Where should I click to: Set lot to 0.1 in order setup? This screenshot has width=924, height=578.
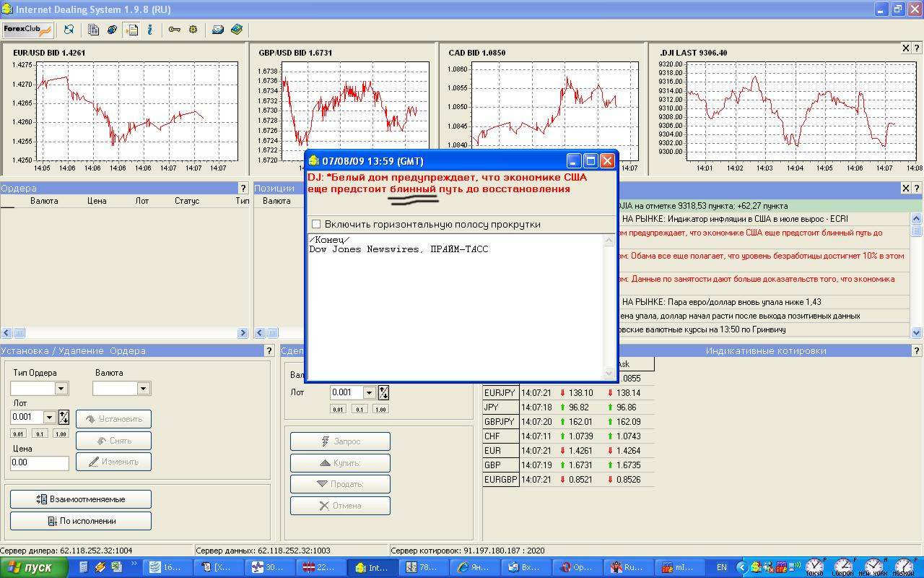(x=40, y=433)
